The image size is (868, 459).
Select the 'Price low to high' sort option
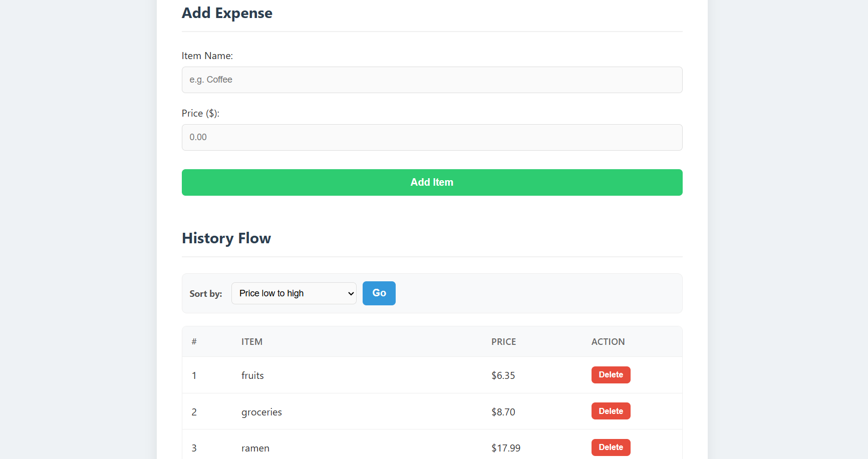[x=294, y=293]
